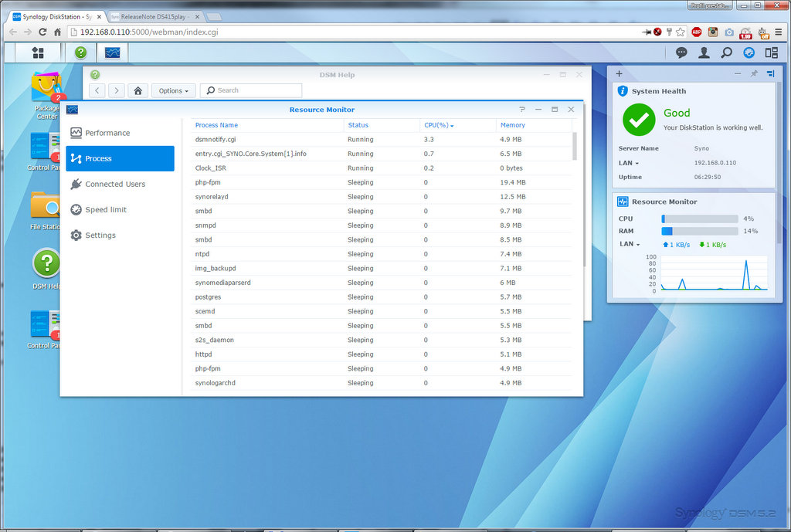Image resolution: width=791 pixels, height=532 pixels.
Task: Select the synologarchd process row
Action: coord(382,383)
